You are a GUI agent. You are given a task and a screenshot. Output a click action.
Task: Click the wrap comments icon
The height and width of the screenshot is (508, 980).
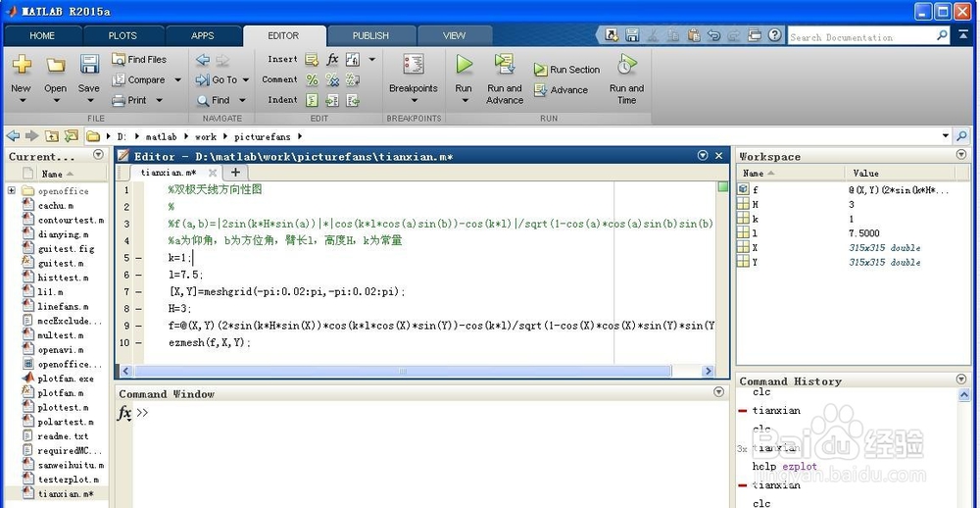pos(353,80)
